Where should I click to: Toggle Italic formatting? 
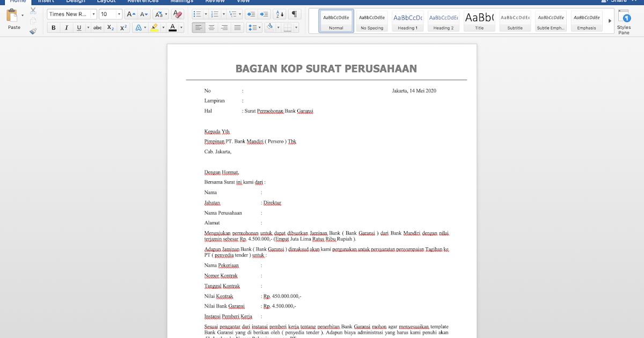click(67, 27)
